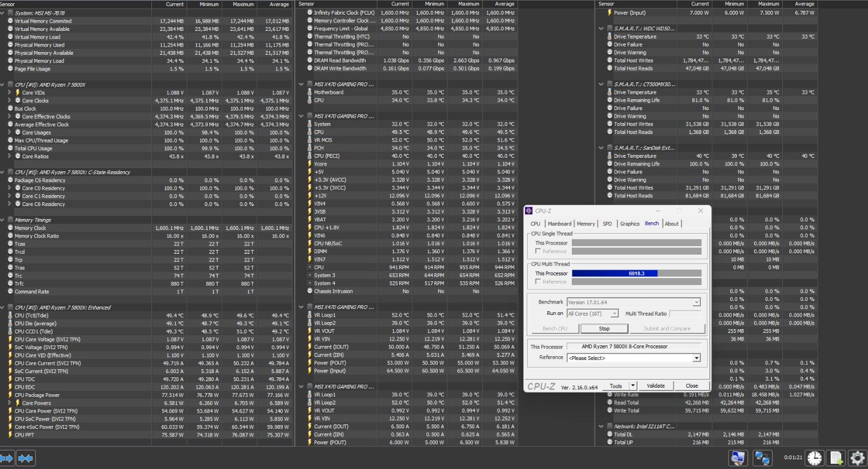Viewport: 868px width, 469px height.
Task: Select the CPU EDC row
Action: click(146, 387)
